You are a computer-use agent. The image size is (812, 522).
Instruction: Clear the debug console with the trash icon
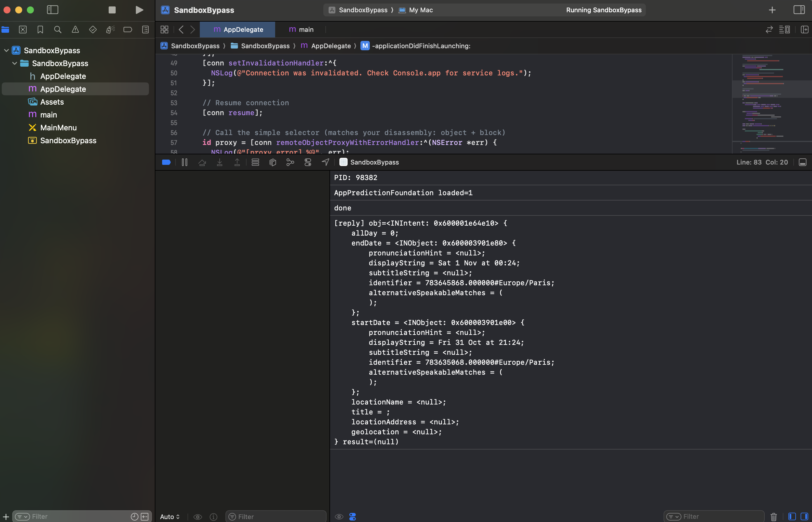[x=773, y=516]
